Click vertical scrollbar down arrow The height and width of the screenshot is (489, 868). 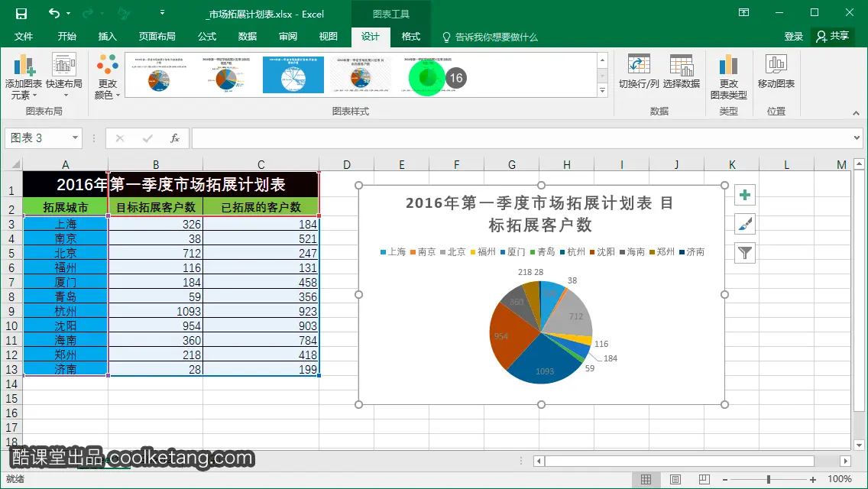click(859, 445)
